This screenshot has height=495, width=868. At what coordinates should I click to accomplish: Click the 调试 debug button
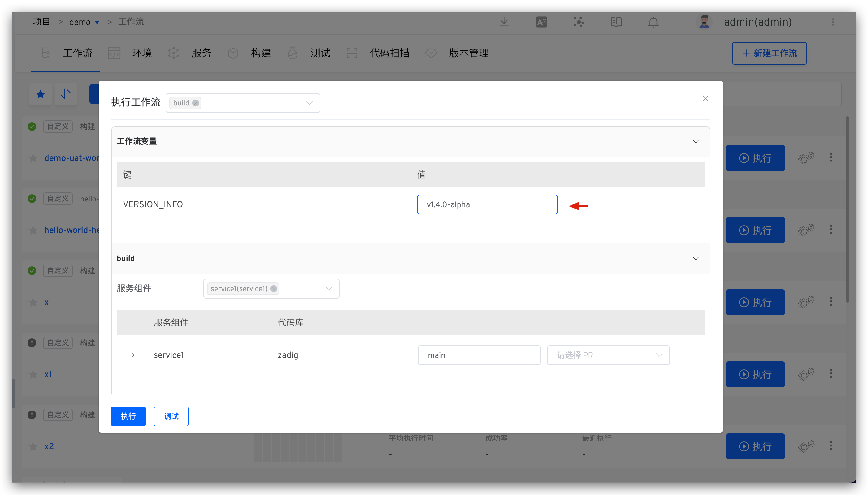(x=171, y=416)
